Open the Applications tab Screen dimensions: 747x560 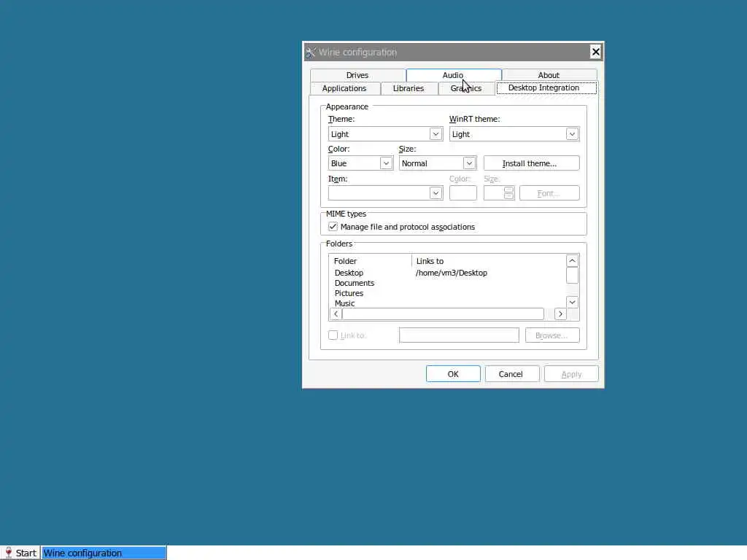coord(344,88)
